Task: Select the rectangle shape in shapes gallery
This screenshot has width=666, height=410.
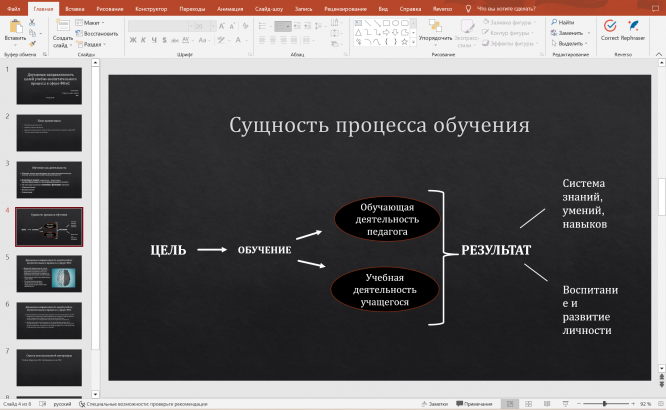Action: coord(386,23)
